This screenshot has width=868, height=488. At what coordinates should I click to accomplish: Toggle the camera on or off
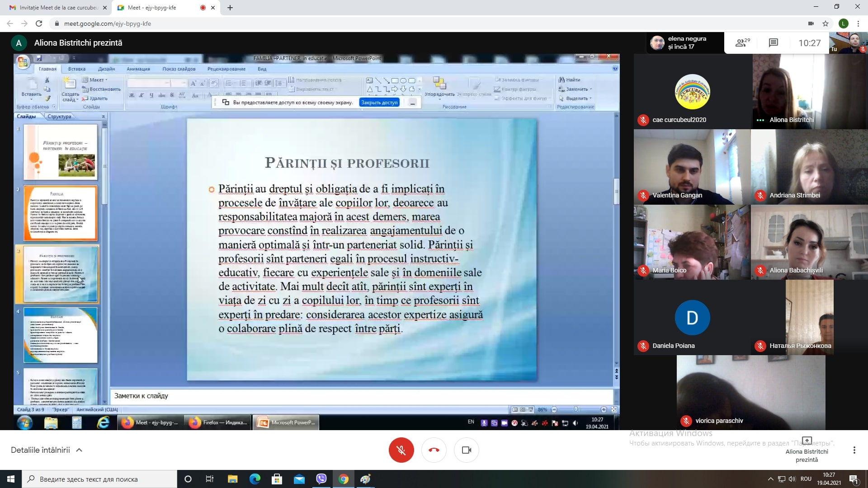coord(466,450)
